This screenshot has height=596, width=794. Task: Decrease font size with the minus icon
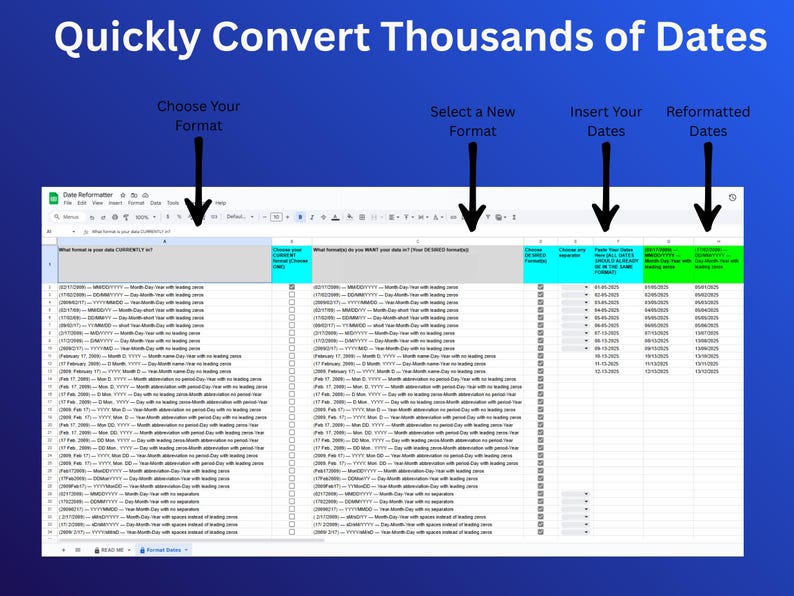pos(264,217)
